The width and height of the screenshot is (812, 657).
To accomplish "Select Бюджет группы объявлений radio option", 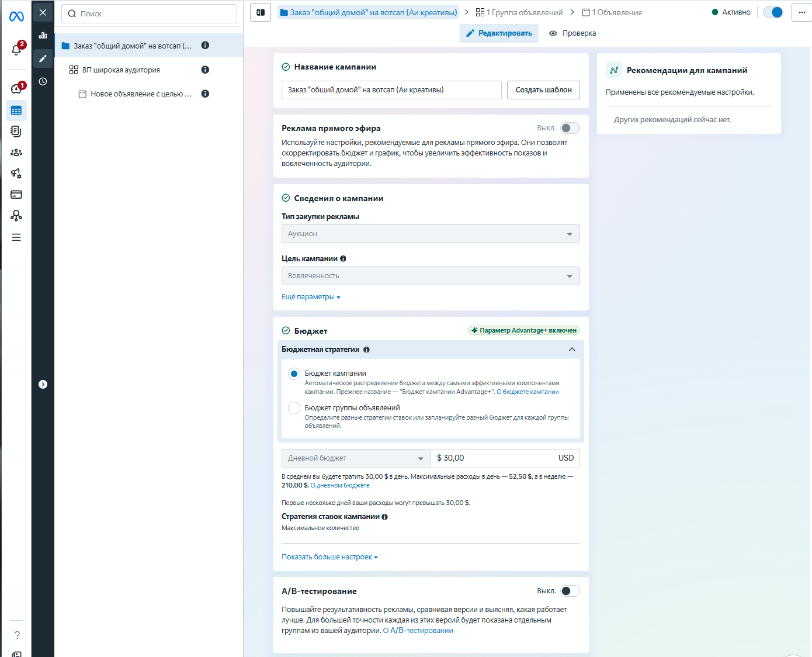I will (x=294, y=408).
